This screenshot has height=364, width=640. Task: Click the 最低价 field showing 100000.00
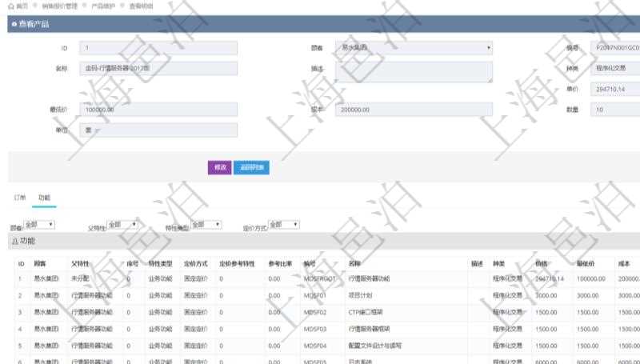click(158, 110)
